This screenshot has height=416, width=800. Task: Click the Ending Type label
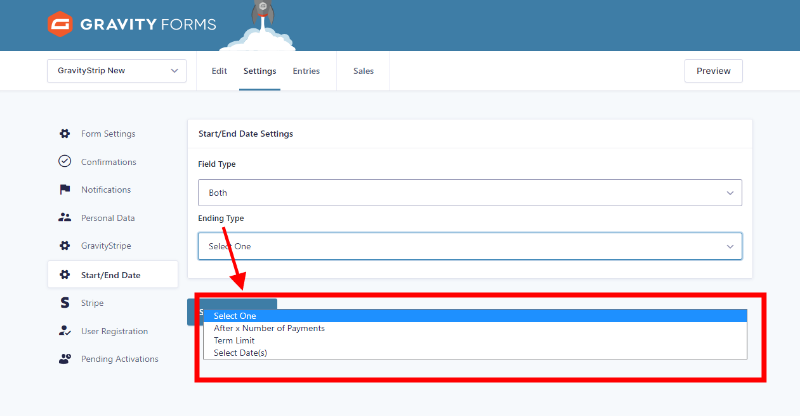(x=221, y=218)
